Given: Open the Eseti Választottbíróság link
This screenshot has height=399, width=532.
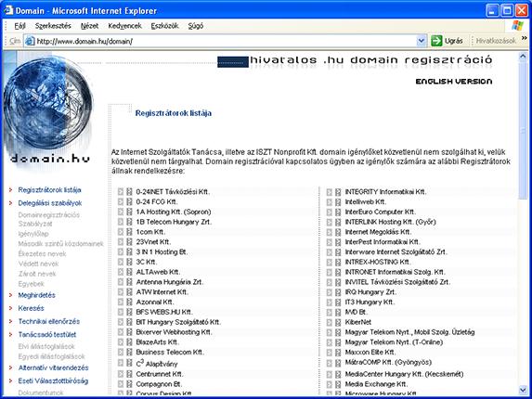Looking at the screenshot, I should click(x=53, y=381).
